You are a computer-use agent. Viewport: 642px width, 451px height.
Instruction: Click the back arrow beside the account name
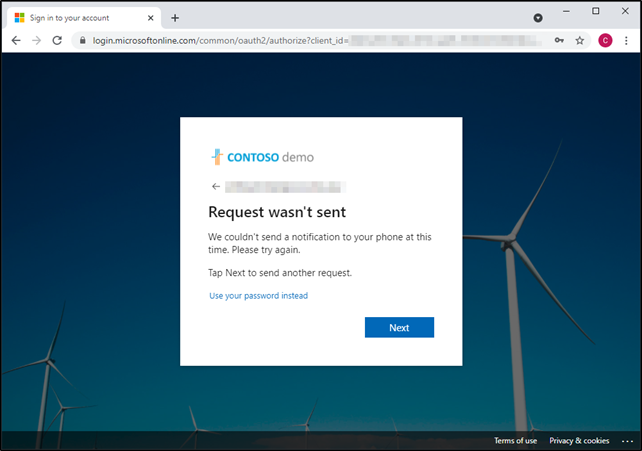(x=215, y=186)
